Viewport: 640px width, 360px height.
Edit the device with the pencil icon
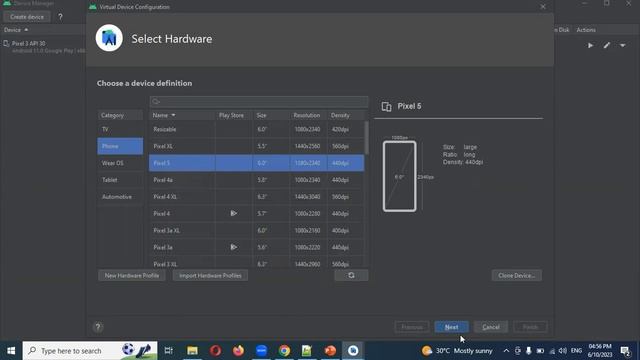[x=607, y=45]
